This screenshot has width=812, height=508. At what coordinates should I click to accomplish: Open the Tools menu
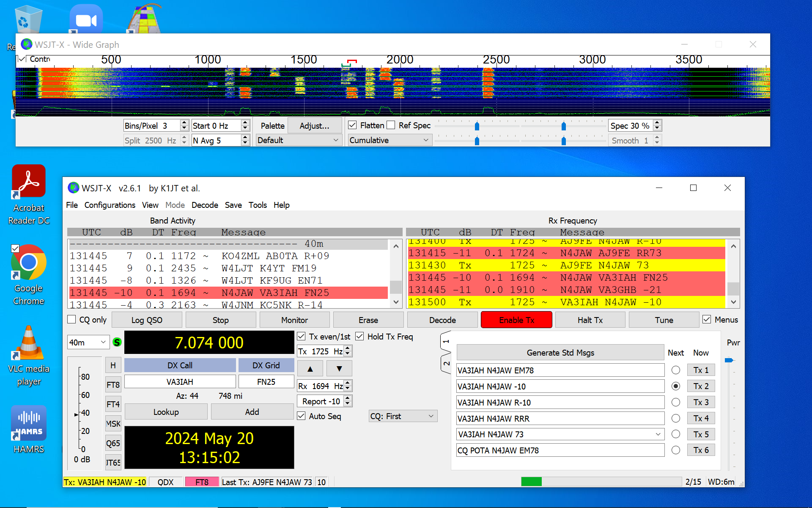(x=258, y=205)
